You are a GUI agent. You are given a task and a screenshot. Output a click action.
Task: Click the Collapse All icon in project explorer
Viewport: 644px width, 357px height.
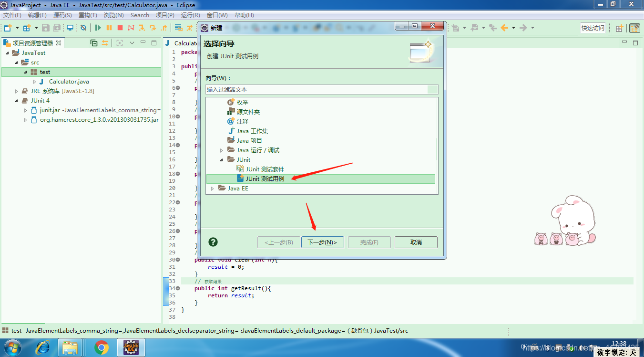coord(94,43)
